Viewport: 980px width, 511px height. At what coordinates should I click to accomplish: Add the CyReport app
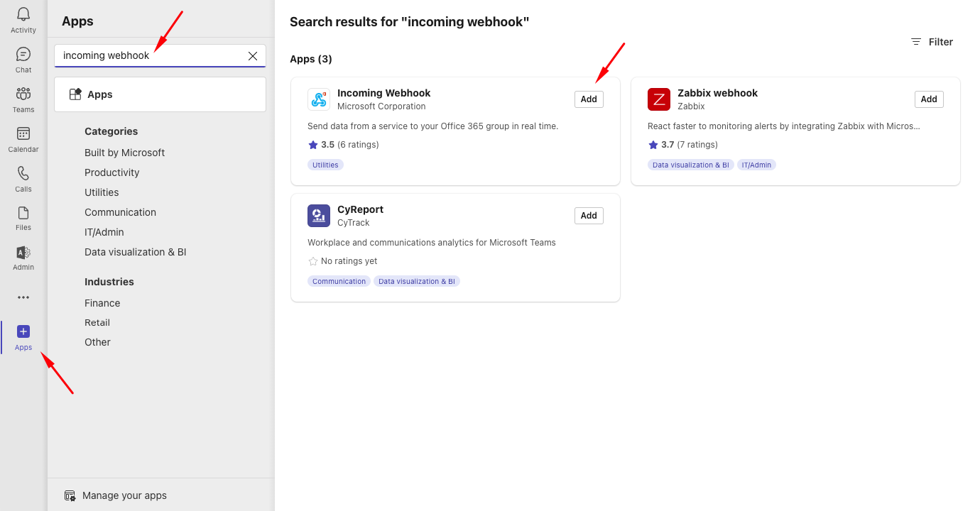589,216
